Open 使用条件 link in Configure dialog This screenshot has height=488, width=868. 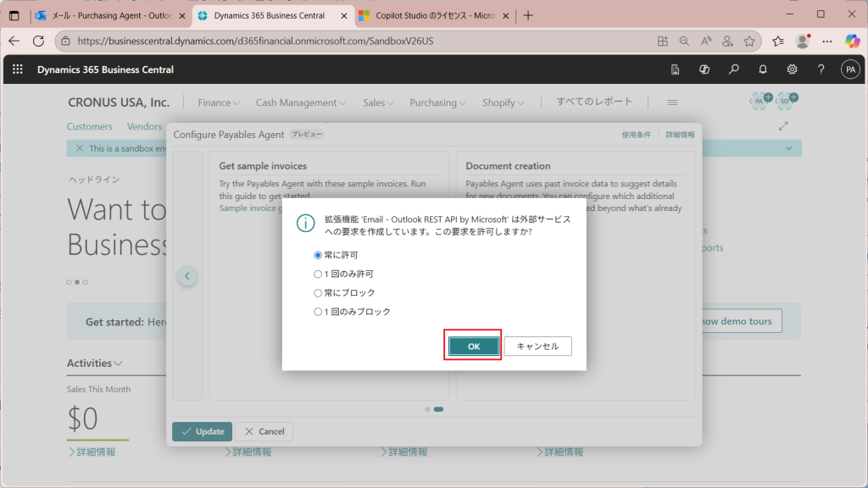pyautogui.click(x=636, y=135)
